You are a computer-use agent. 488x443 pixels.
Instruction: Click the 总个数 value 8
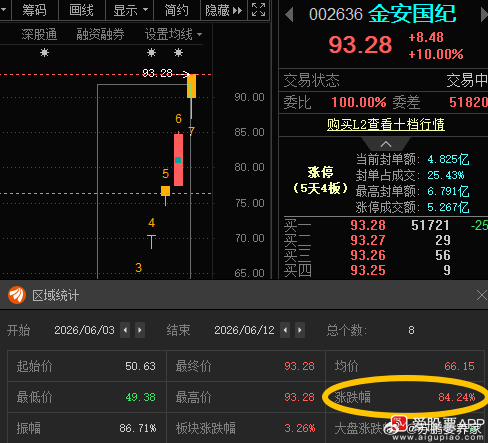[x=411, y=330]
